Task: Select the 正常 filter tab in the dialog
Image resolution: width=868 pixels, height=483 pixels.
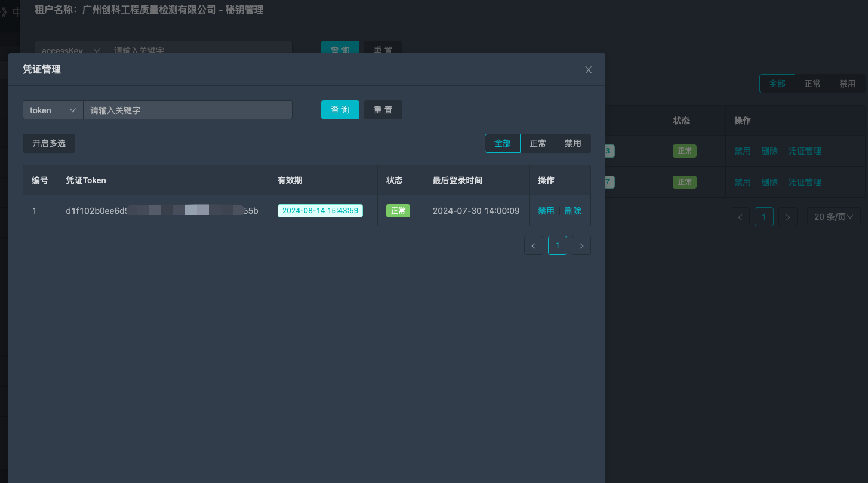Action: (x=537, y=143)
